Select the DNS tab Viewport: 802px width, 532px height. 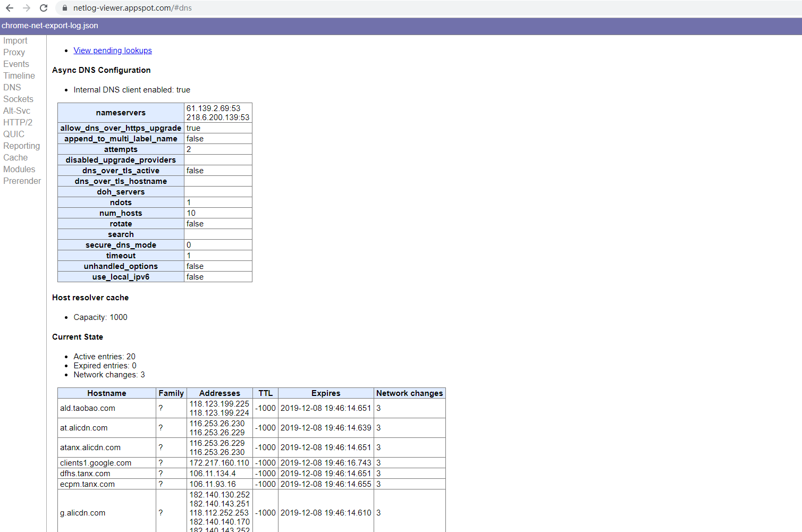click(x=12, y=88)
